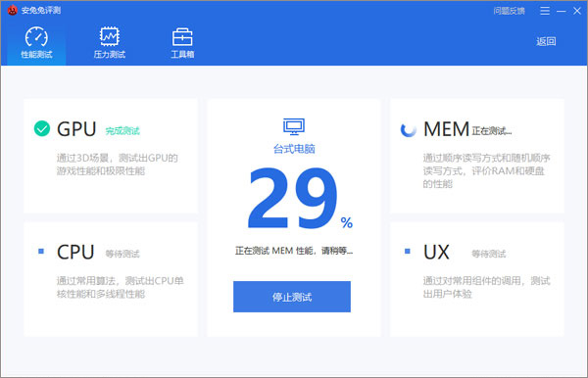Click the 安兔兔评测 window title

(41, 11)
